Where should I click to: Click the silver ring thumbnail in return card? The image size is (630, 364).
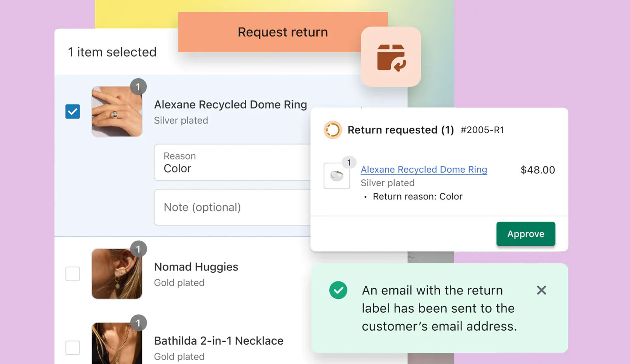[x=337, y=176]
